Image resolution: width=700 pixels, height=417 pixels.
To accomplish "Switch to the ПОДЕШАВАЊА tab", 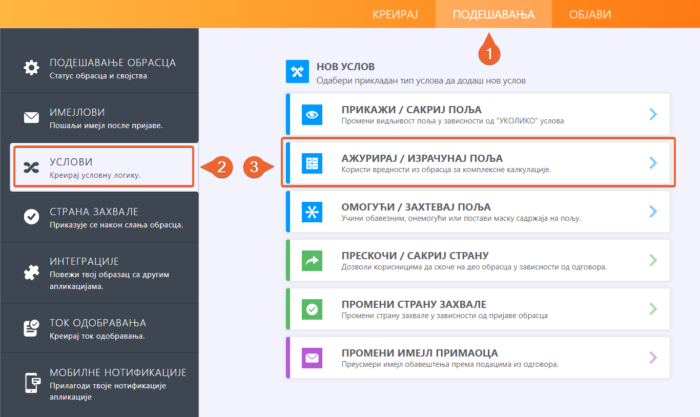I will click(493, 14).
